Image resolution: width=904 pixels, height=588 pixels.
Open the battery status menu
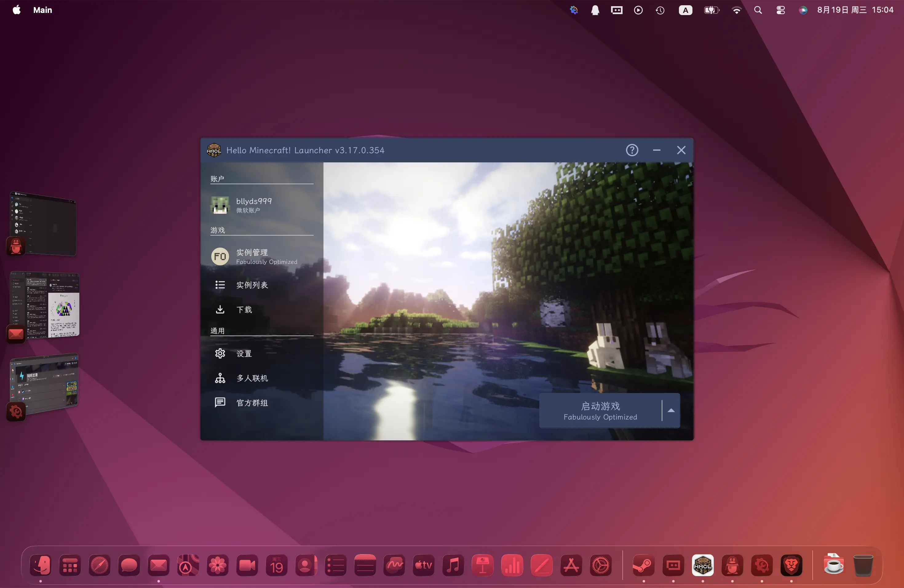[x=712, y=10]
